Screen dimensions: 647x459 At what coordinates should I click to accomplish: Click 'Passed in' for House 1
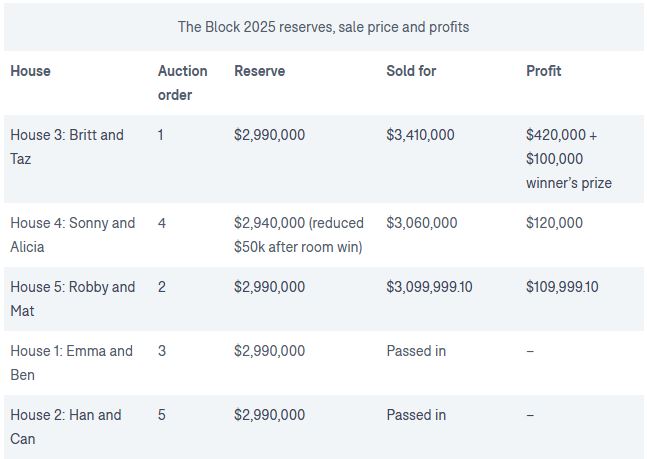click(x=416, y=351)
